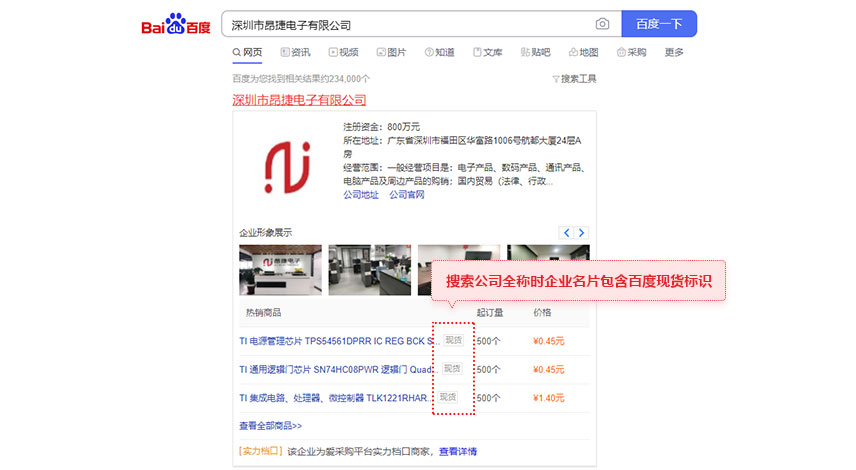Select the 网页 tab

(247, 52)
